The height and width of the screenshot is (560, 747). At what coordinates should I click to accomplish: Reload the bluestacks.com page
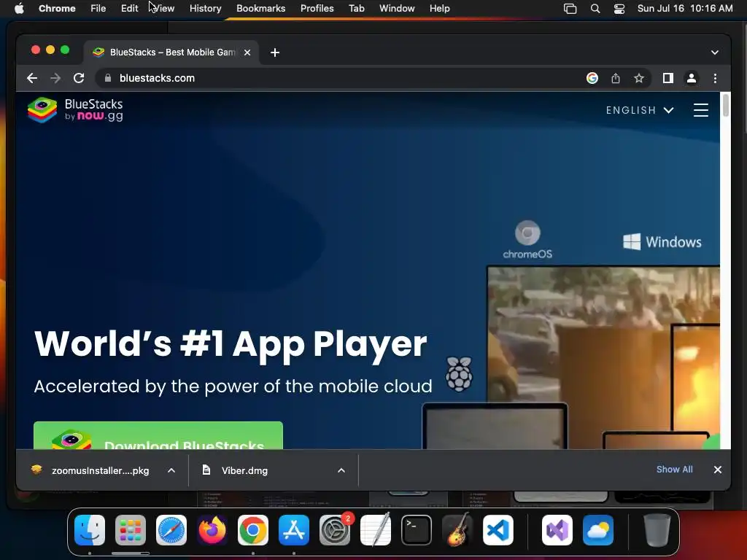(79, 78)
